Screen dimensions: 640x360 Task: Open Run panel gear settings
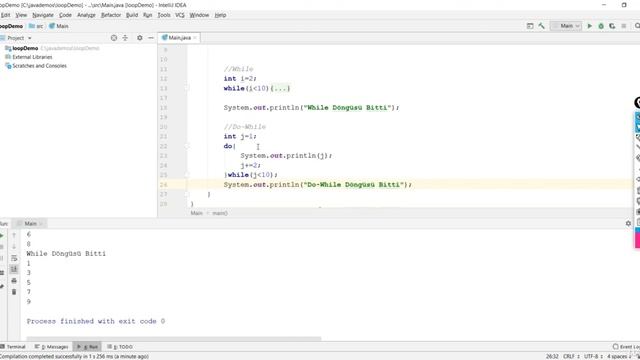628,223
